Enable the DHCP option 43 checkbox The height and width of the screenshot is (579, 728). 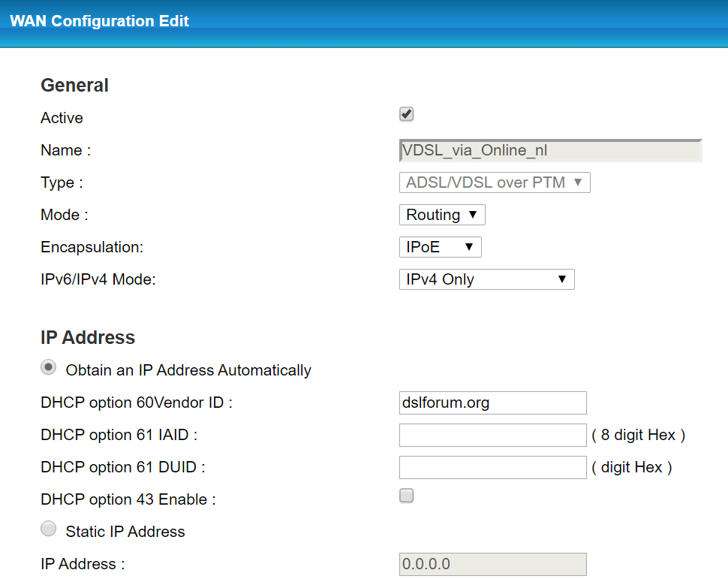pos(407,496)
